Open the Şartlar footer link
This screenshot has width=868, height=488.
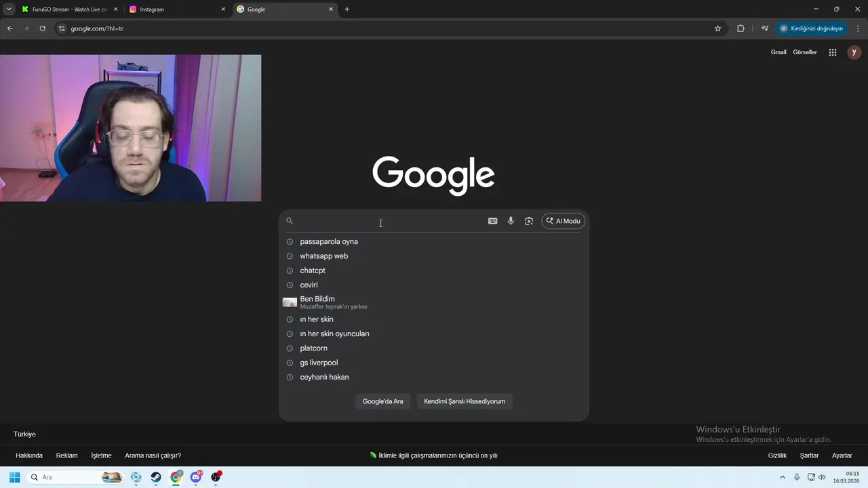coord(809,455)
